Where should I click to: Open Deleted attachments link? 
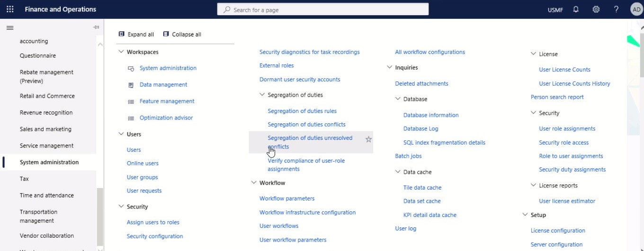coord(421,84)
